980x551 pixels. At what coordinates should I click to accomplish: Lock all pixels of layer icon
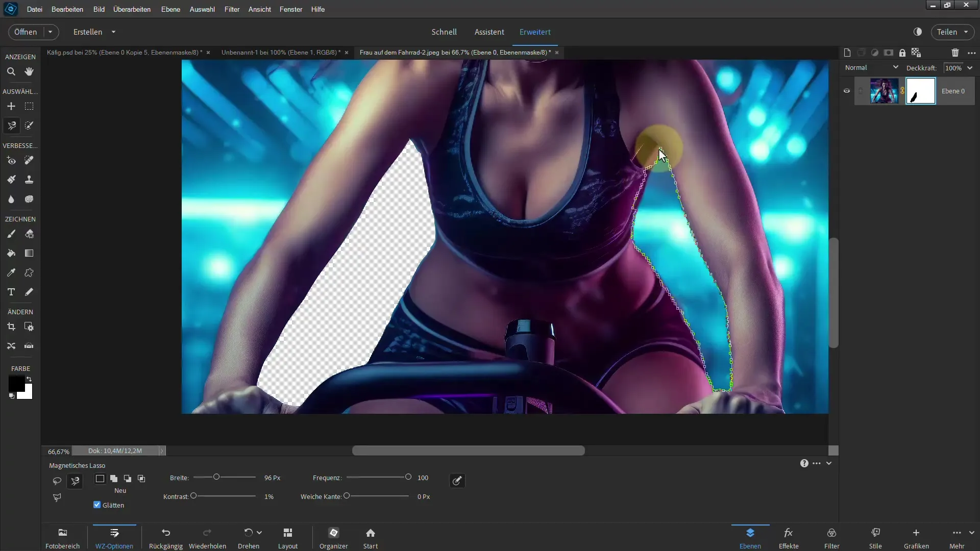[902, 53]
